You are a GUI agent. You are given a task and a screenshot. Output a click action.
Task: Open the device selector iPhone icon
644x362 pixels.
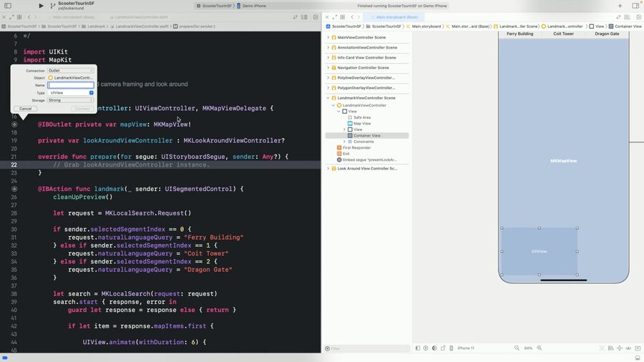[x=452, y=348]
